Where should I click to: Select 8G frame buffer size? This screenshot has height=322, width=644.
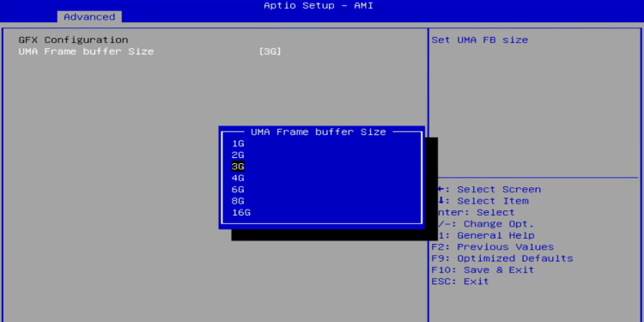238,201
